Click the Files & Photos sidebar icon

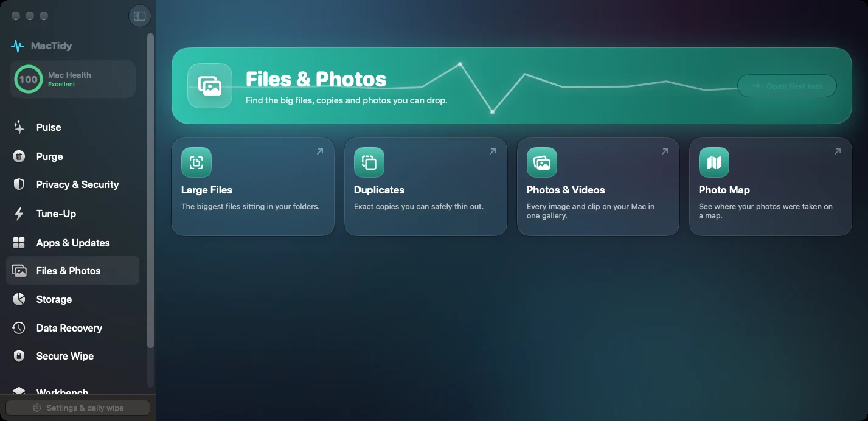(x=19, y=271)
